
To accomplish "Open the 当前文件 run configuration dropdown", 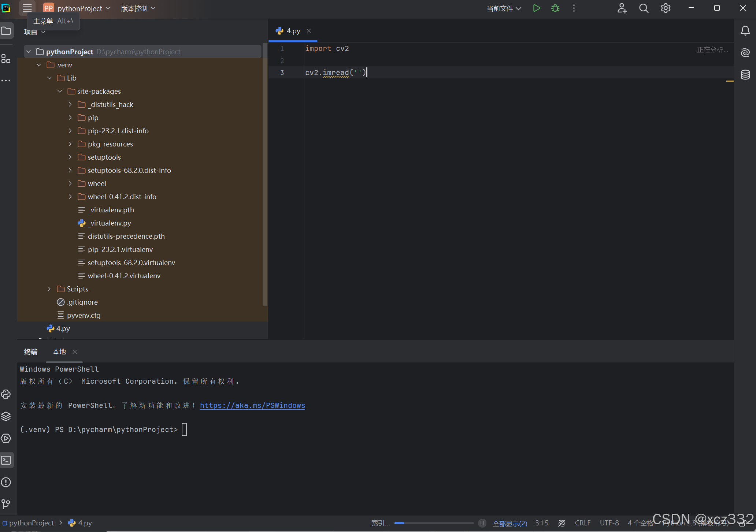I will pyautogui.click(x=504, y=8).
